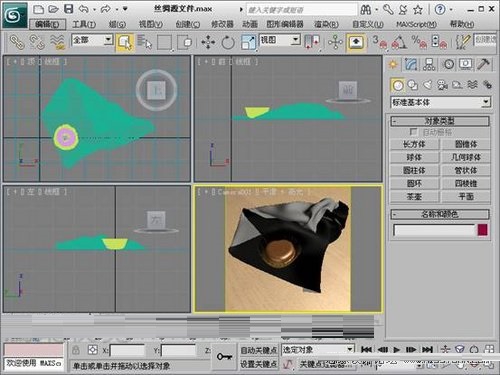Screen dimensions: 500x375
Task: Click the 圆柱体 cylinder button
Action: click(414, 170)
